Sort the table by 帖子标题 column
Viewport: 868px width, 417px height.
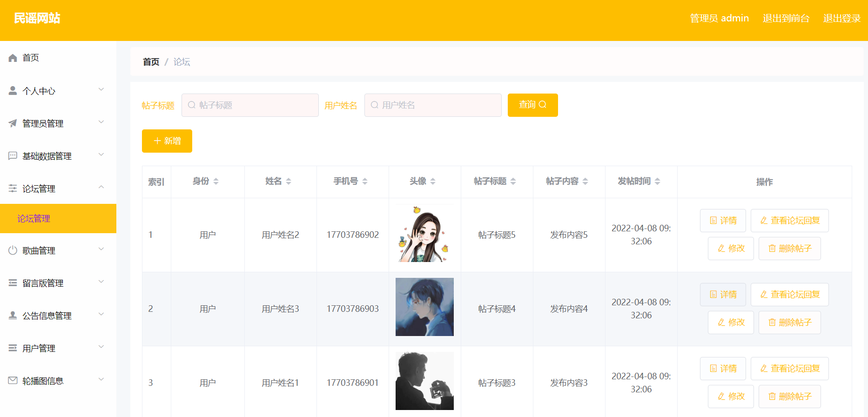513,182
